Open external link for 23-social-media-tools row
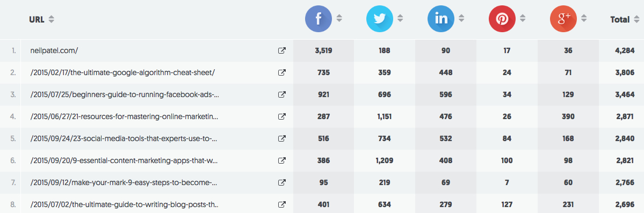644x213 pixels. (282, 138)
